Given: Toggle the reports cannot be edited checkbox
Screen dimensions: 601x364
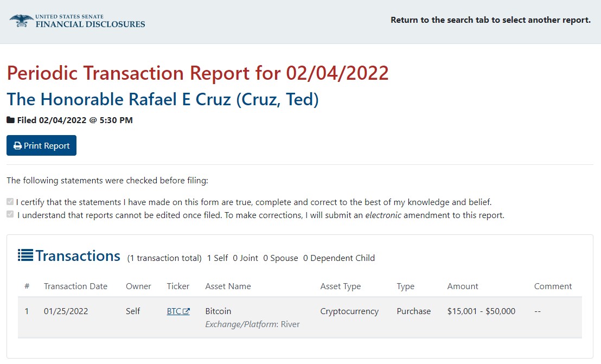Looking at the screenshot, I should (x=10, y=215).
